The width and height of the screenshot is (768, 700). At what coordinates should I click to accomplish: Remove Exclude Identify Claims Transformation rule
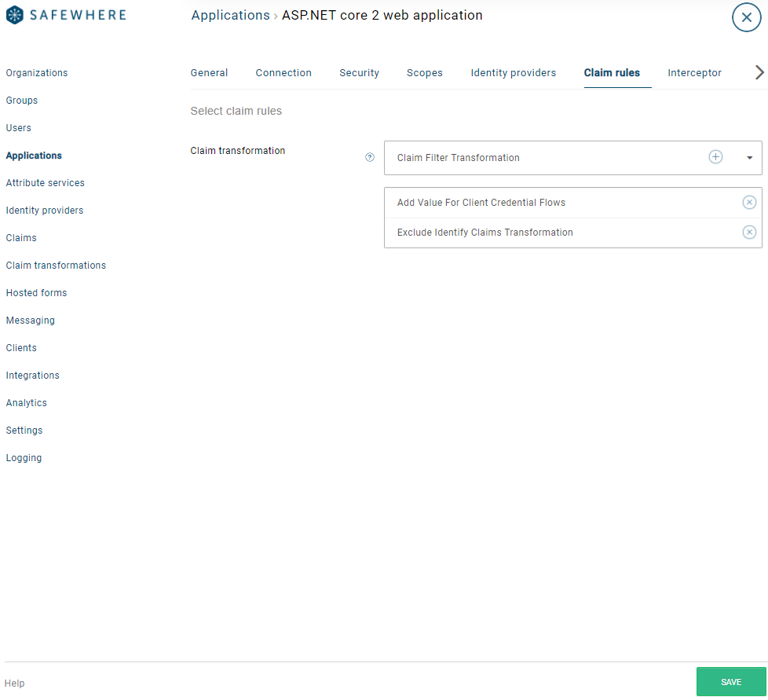coord(749,233)
